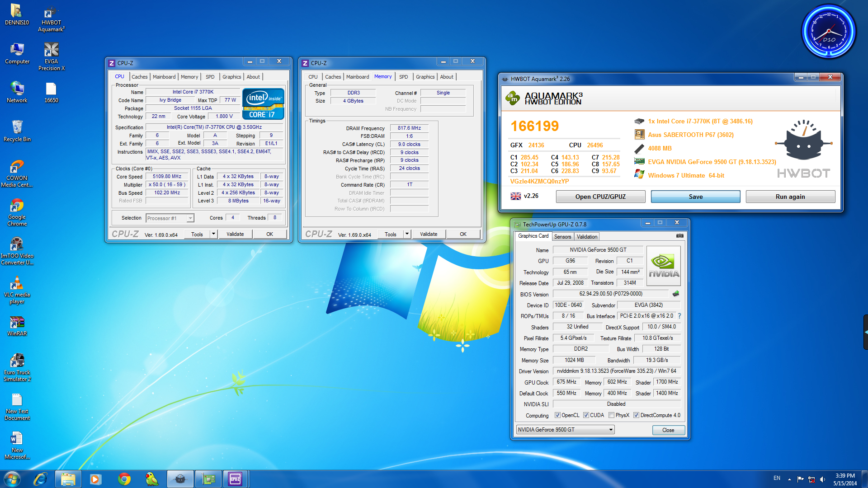The height and width of the screenshot is (488, 868).
Task: Open NVIDIA GeForce 9500 GT card dropdown
Action: pos(565,430)
